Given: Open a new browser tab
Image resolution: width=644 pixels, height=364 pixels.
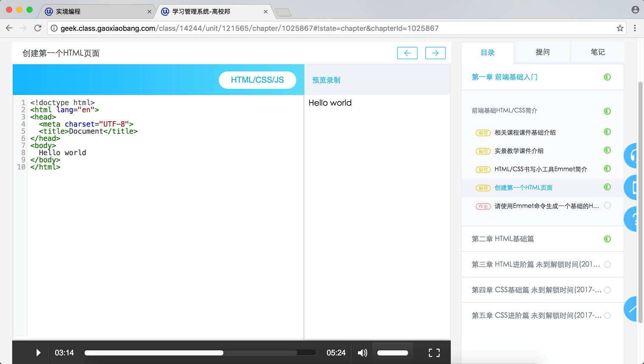Looking at the screenshot, I should point(283,12).
